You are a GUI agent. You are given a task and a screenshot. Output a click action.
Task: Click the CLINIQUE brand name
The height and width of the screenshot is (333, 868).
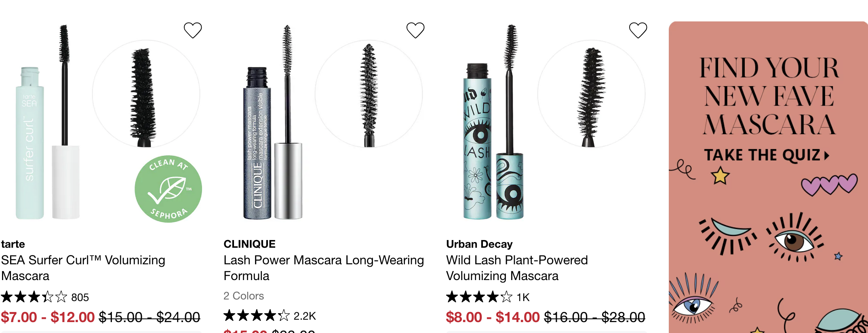point(249,244)
